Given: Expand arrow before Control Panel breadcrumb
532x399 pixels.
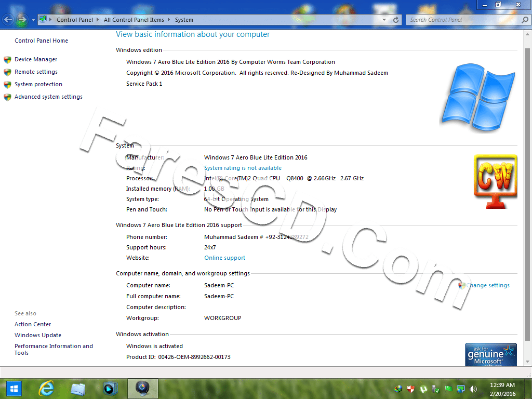Looking at the screenshot, I should pos(50,20).
